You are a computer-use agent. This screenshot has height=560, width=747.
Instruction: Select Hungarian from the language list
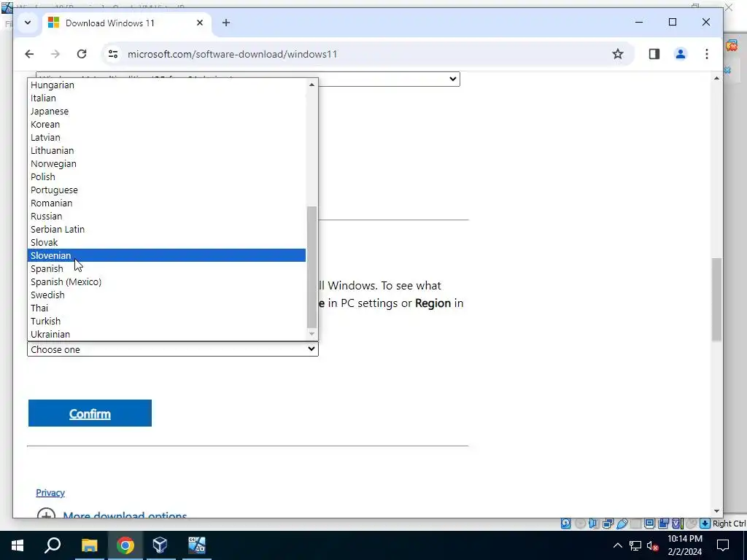[166, 85]
